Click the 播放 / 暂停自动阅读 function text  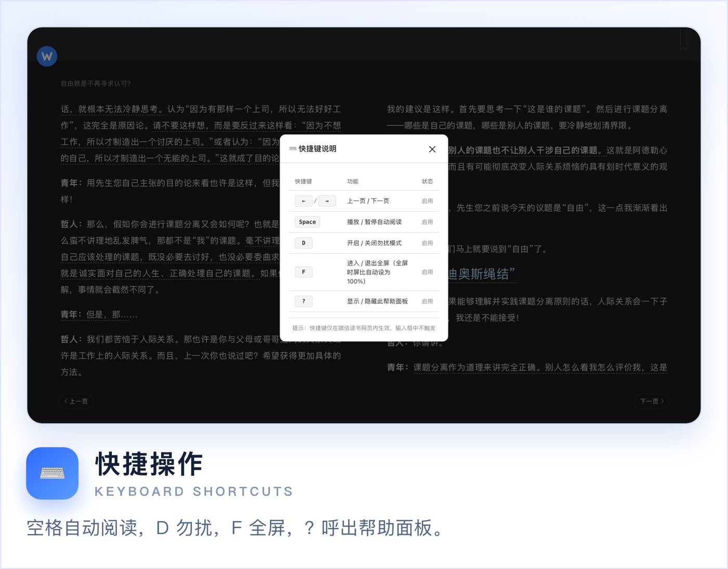pyautogui.click(x=374, y=222)
